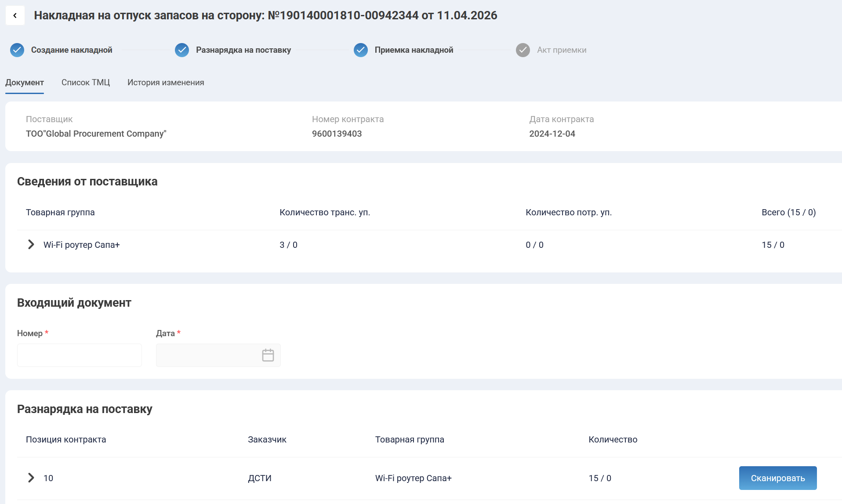Click the 'Создание накладной' step checkmark icon
The height and width of the screenshot is (504, 842).
point(17,50)
